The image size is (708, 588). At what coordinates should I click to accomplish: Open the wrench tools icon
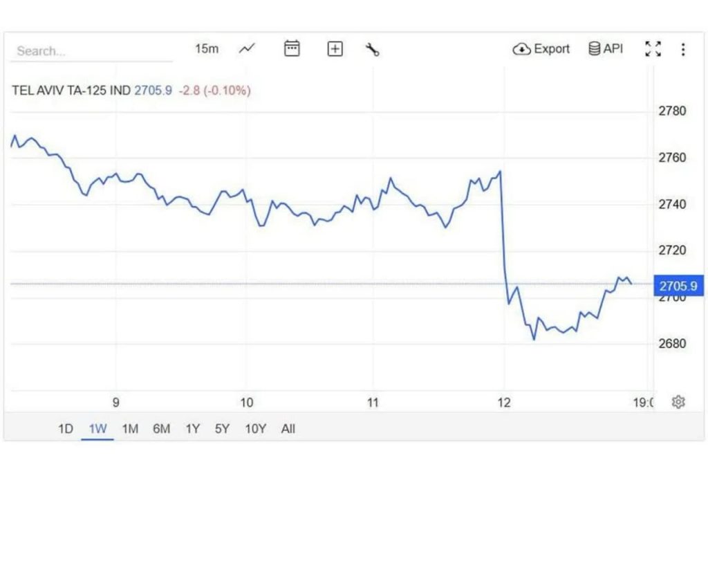pyautogui.click(x=373, y=49)
